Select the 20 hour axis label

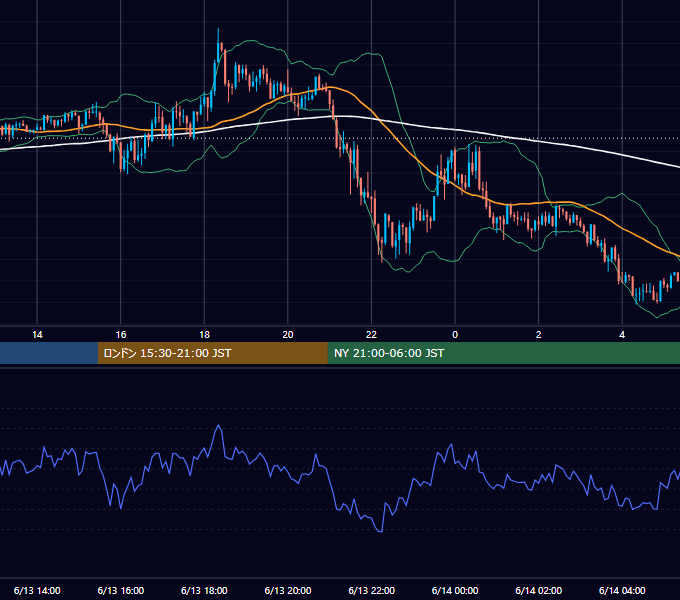click(x=288, y=335)
